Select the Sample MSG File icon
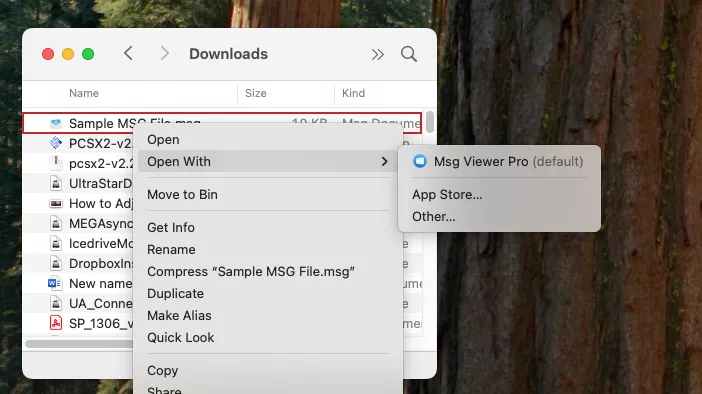702x394 pixels. (x=56, y=123)
